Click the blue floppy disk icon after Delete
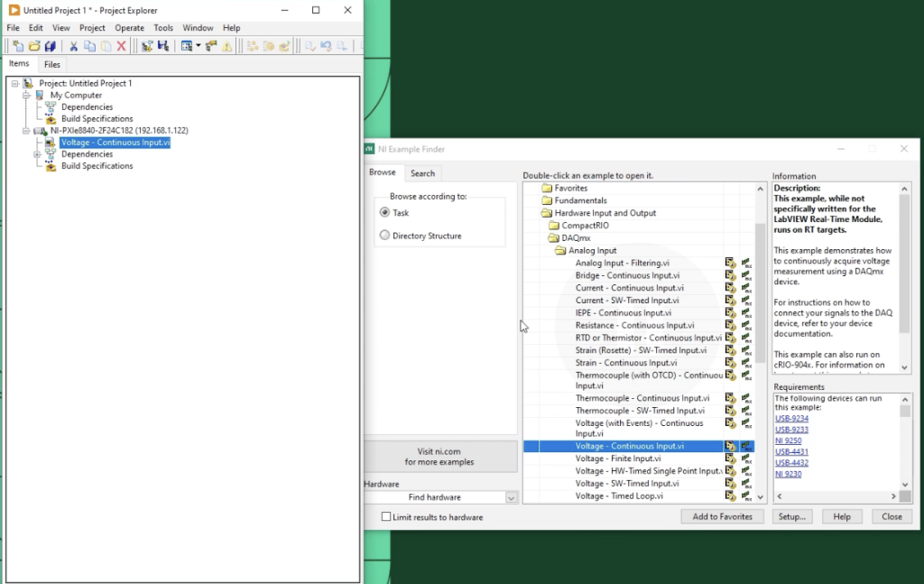 (x=163, y=46)
